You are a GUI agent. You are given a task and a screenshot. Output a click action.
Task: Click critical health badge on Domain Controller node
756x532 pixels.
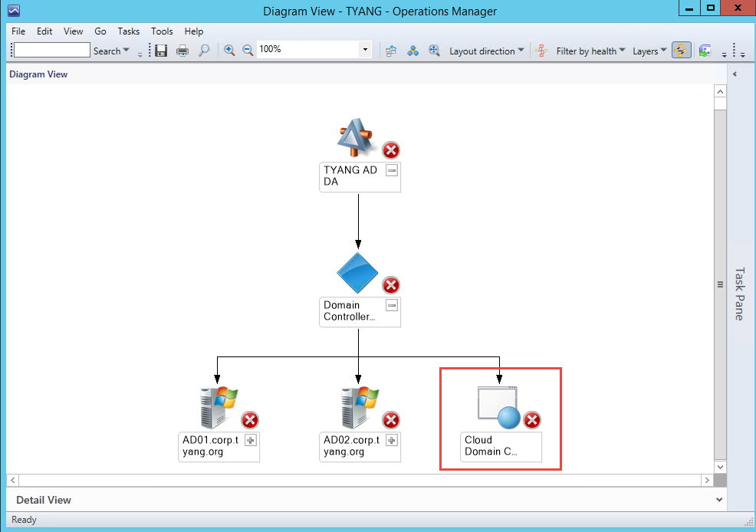pos(391,285)
